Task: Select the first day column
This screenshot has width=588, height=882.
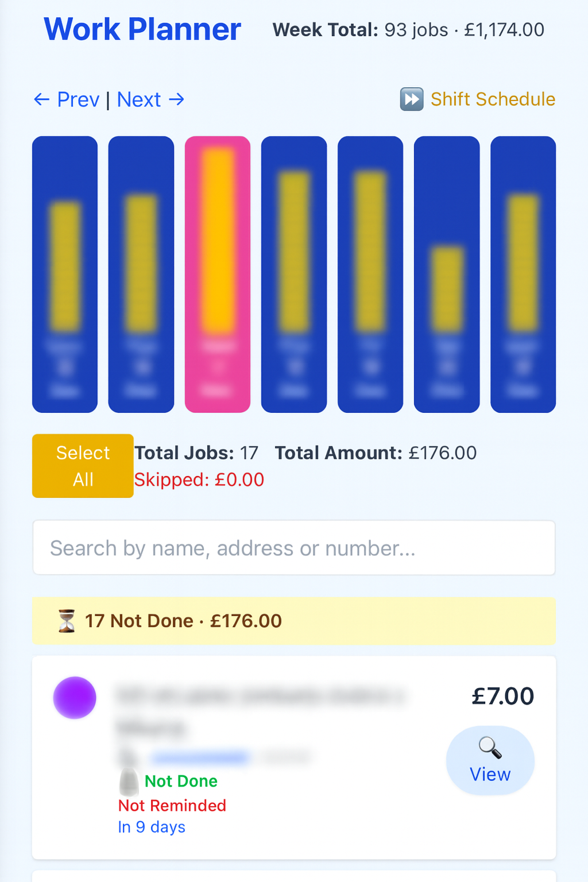Action: pyautogui.click(x=65, y=274)
